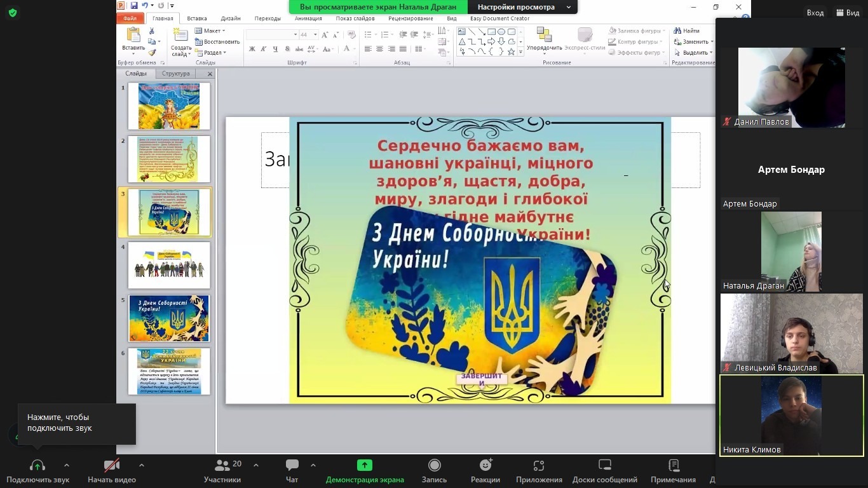Center text in paragraph group
The height and width of the screenshot is (488, 868).
379,49
